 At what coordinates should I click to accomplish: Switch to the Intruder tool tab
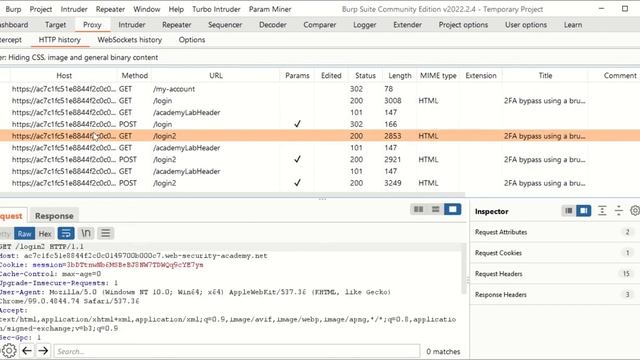(132, 24)
